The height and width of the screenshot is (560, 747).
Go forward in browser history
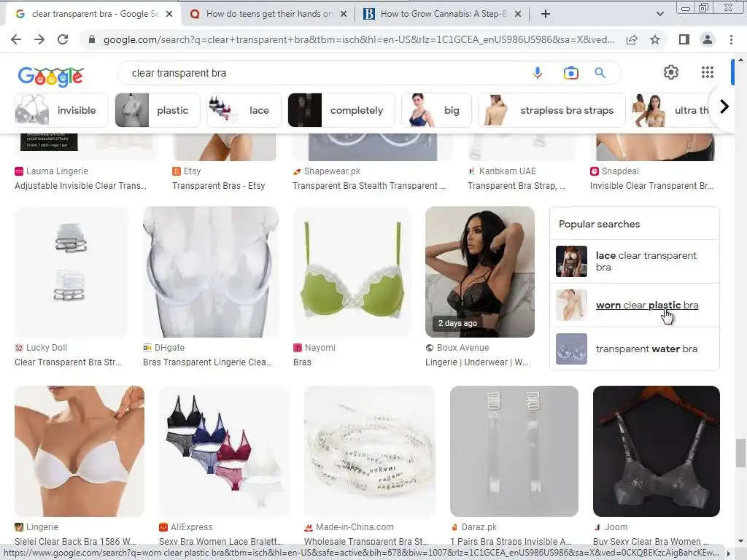tap(39, 39)
